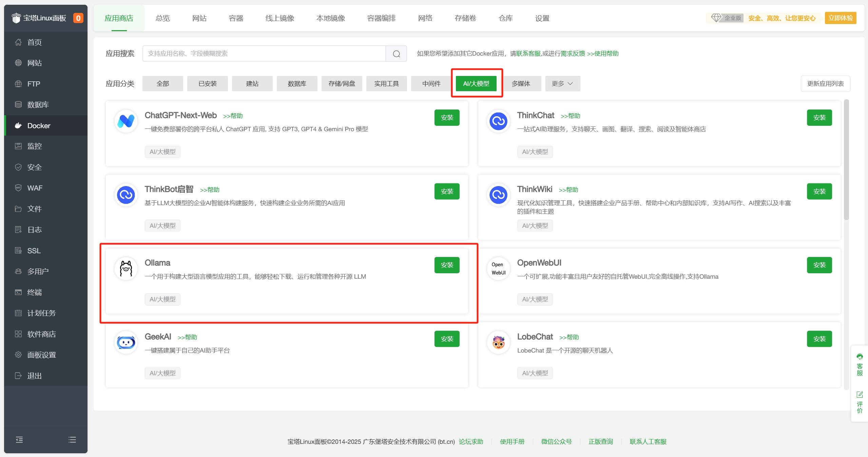
Task: Open the sidebar menu list icon
Action: [x=72, y=440]
